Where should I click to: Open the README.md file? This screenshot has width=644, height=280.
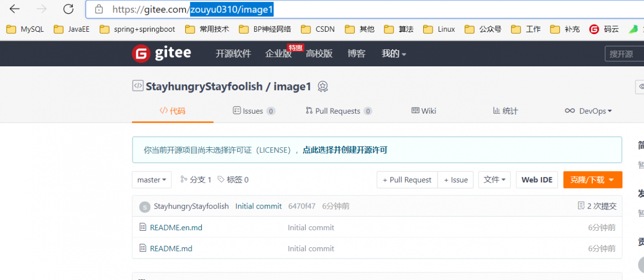pyautogui.click(x=171, y=248)
